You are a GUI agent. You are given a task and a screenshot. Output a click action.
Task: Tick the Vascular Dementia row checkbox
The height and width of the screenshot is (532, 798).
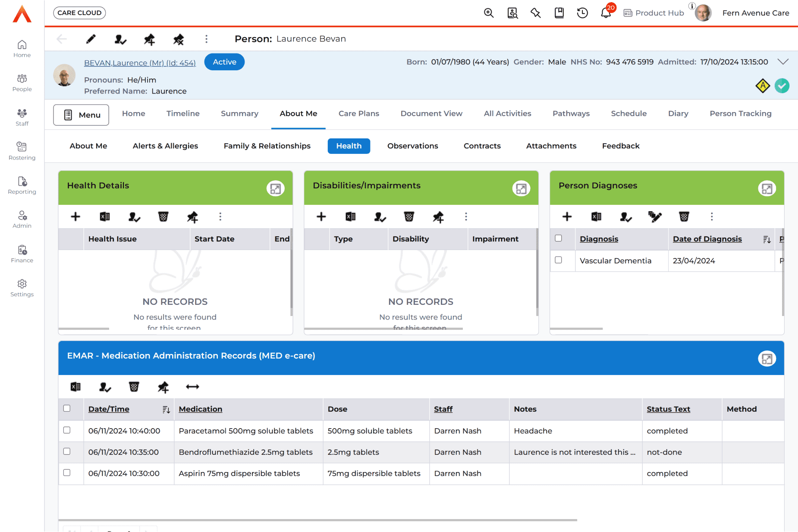tap(558, 260)
